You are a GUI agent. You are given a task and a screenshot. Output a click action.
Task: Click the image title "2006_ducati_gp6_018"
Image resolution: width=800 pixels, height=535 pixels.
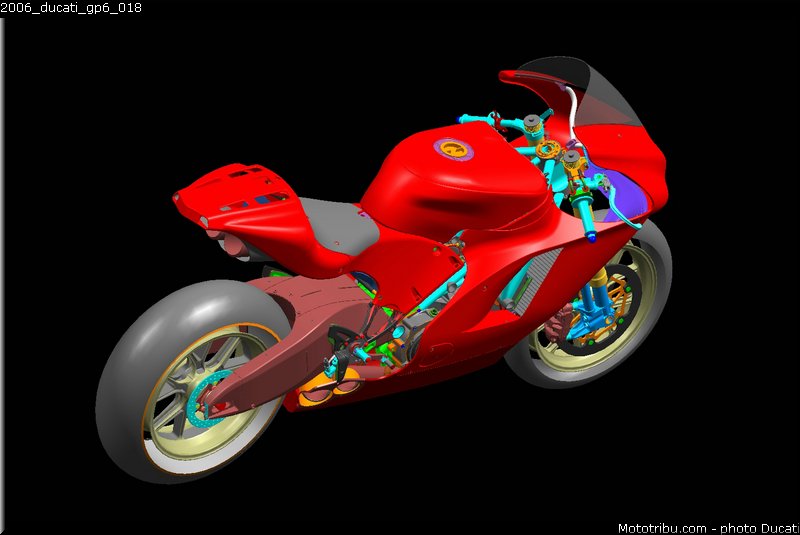point(71,8)
